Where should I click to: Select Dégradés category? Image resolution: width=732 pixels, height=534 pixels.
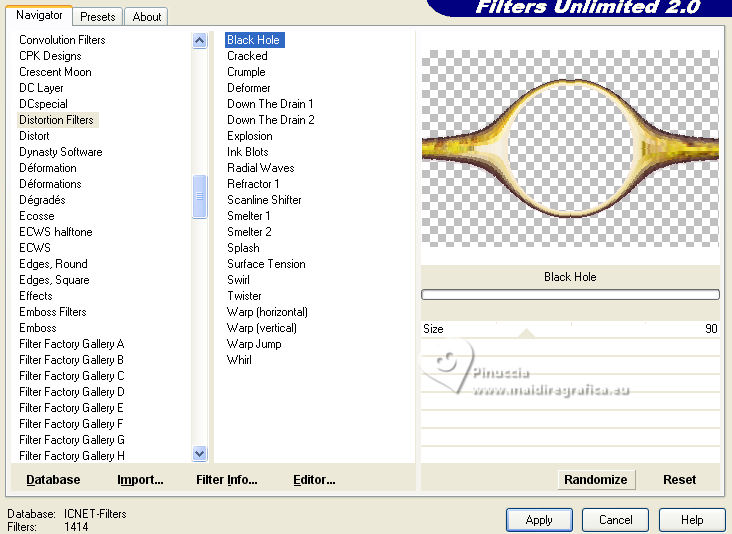[x=42, y=200]
